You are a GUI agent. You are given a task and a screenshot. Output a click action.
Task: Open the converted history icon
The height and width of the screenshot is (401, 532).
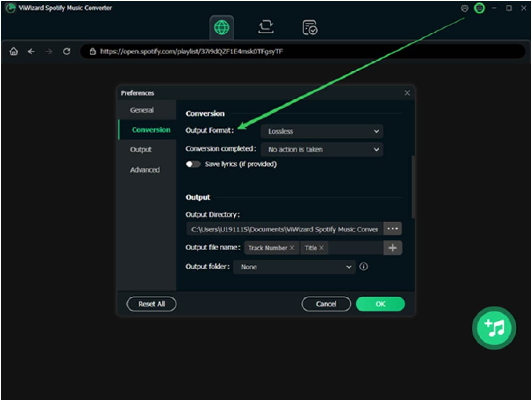tap(310, 28)
